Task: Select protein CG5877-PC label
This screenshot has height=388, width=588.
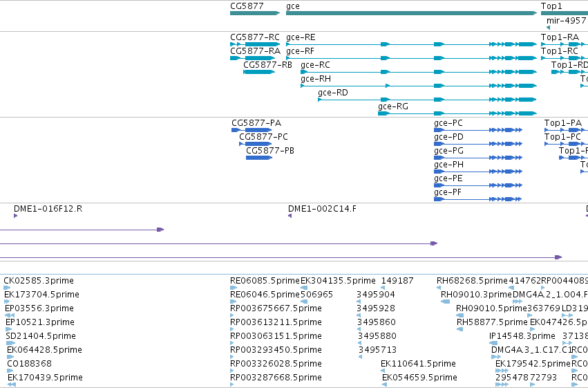Action: (264, 137)
